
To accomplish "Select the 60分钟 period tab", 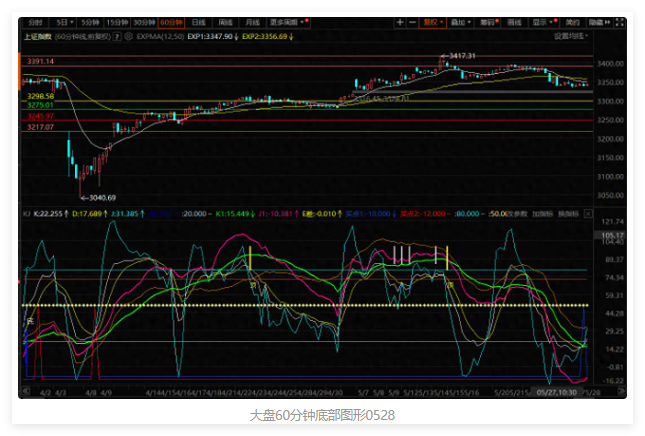I will coord(171,22).
